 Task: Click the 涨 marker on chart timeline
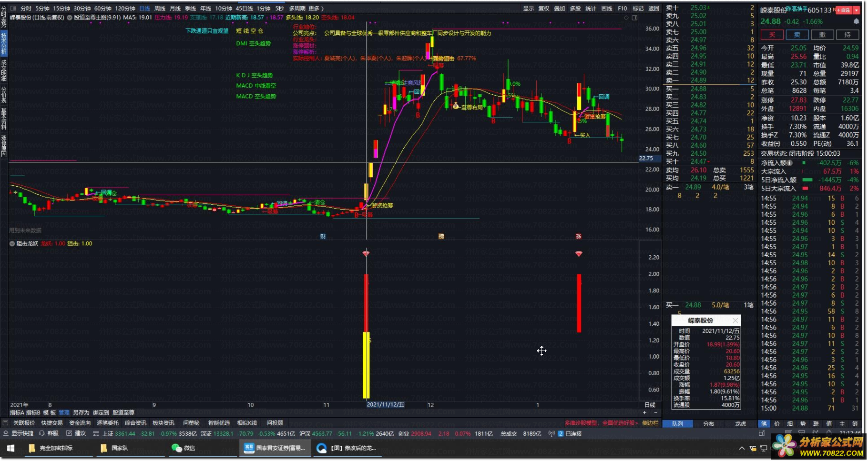point(578,236)
